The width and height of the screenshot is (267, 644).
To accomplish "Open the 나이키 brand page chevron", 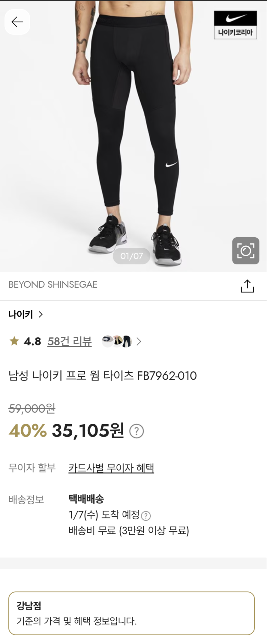I will click(41, 314).
